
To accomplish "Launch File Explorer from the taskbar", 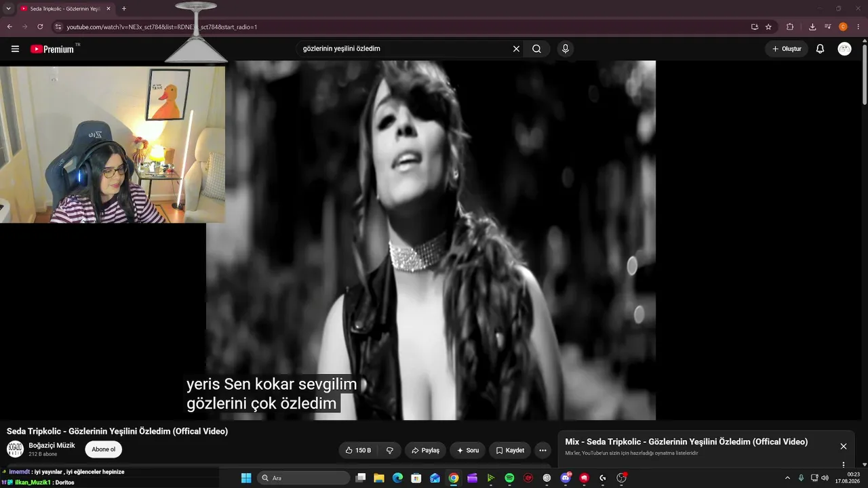I will [379, 478].
